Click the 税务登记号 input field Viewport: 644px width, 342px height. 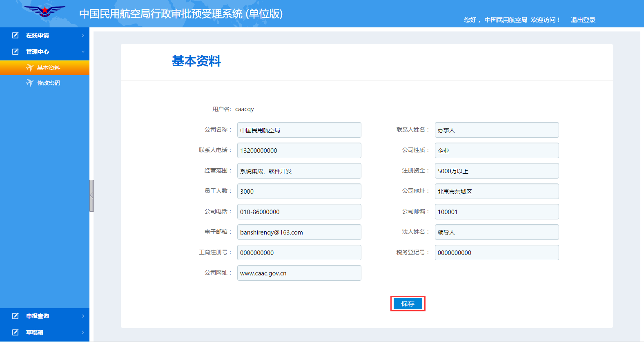497,253
